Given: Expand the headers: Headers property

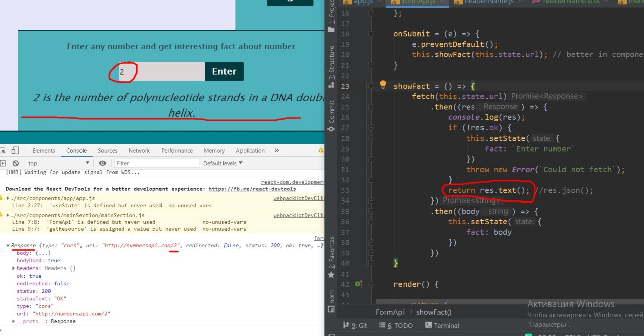Looking at the screenshot, I should [14, 268].
